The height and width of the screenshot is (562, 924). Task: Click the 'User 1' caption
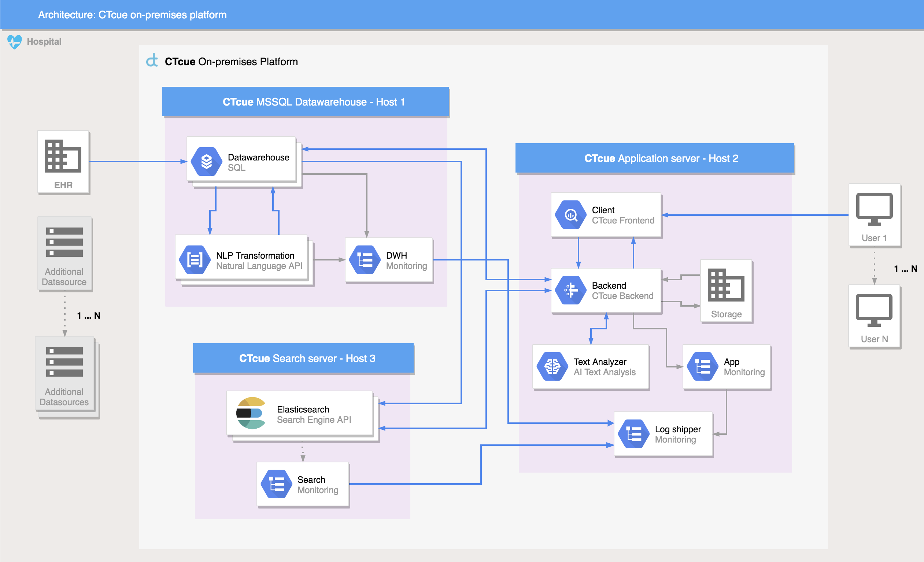[874, 238]
